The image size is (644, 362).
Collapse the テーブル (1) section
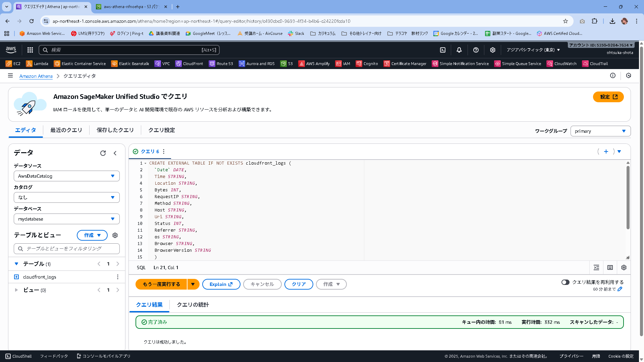[x=16, y=264]
